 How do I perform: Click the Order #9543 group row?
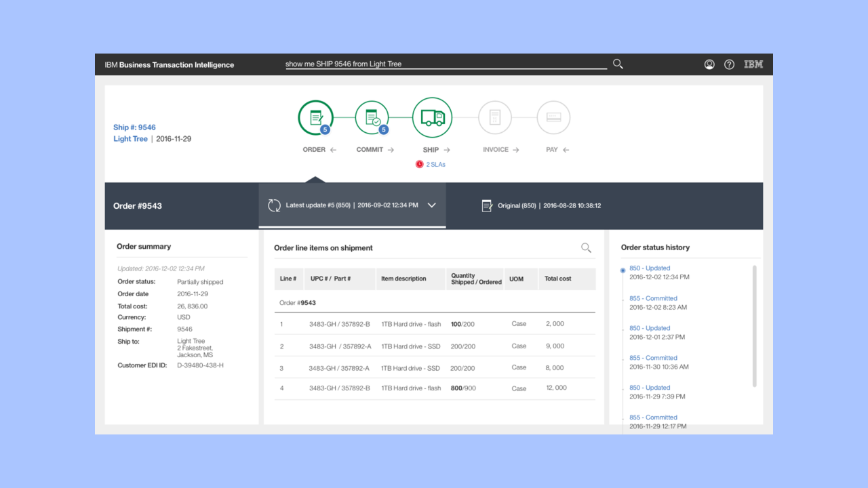tap(435, 303)
